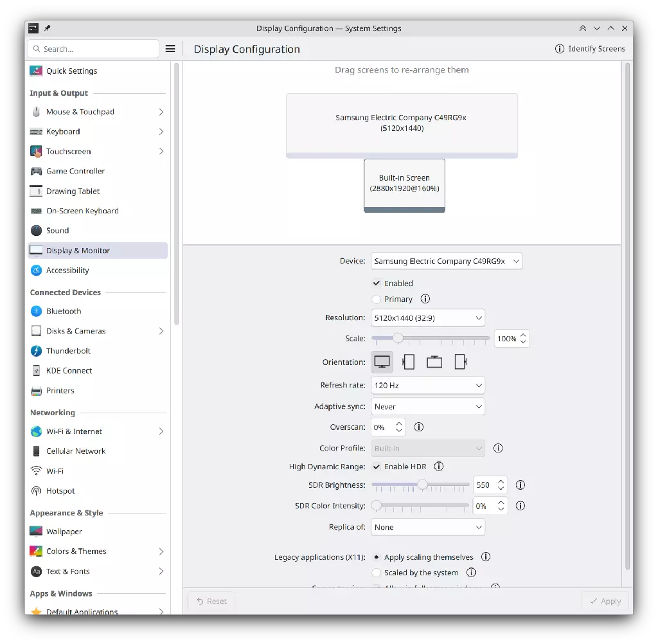Open KDE Connect settings
This screenshot has width=658, height=644.
(98, 371)
